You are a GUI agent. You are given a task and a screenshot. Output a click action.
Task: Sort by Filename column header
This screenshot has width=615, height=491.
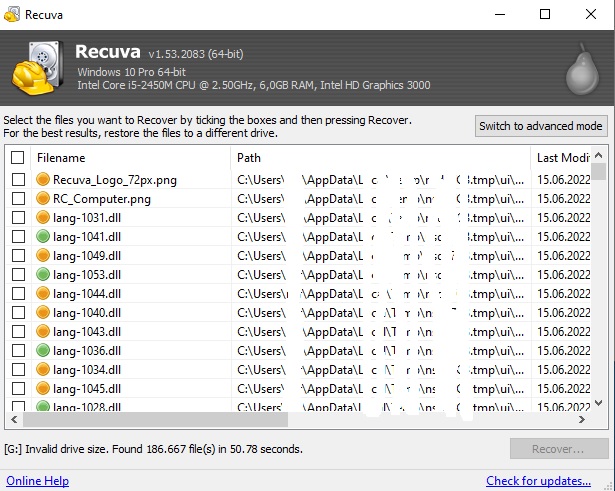tap(131, 158)
